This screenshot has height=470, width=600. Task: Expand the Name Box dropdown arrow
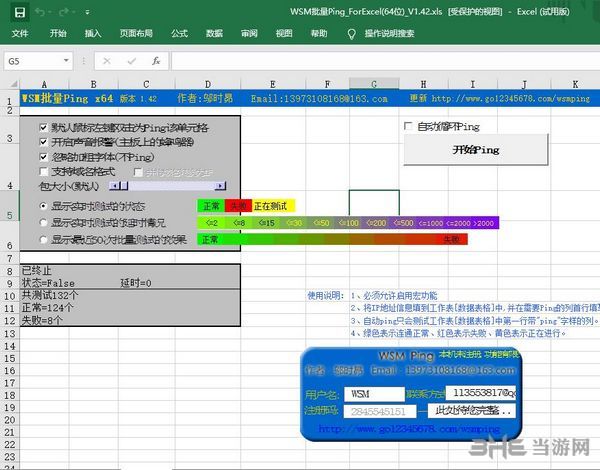(x=66, y=61)
